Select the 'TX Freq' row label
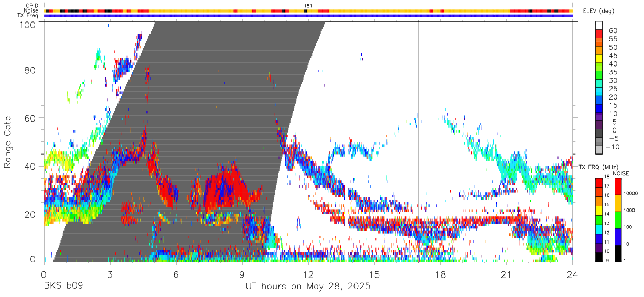This screenshot has height=297, width=644. [28, 16]
